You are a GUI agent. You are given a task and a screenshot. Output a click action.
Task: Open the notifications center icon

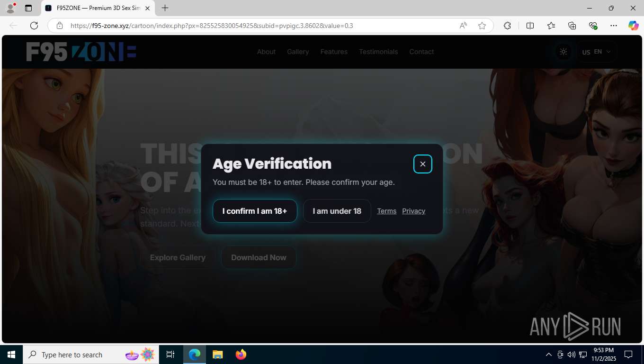click(628, 355)
